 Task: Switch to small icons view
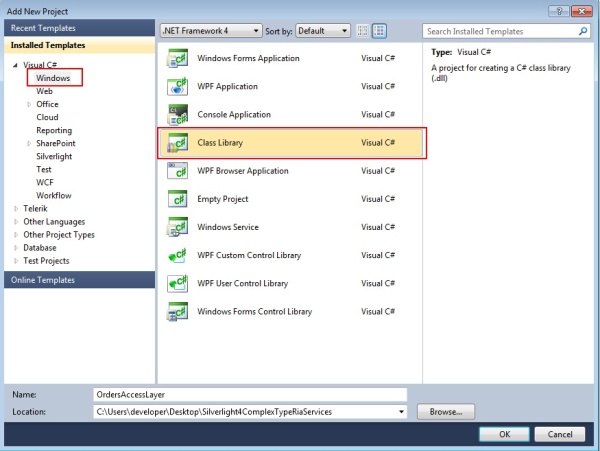tap(362, 31)
